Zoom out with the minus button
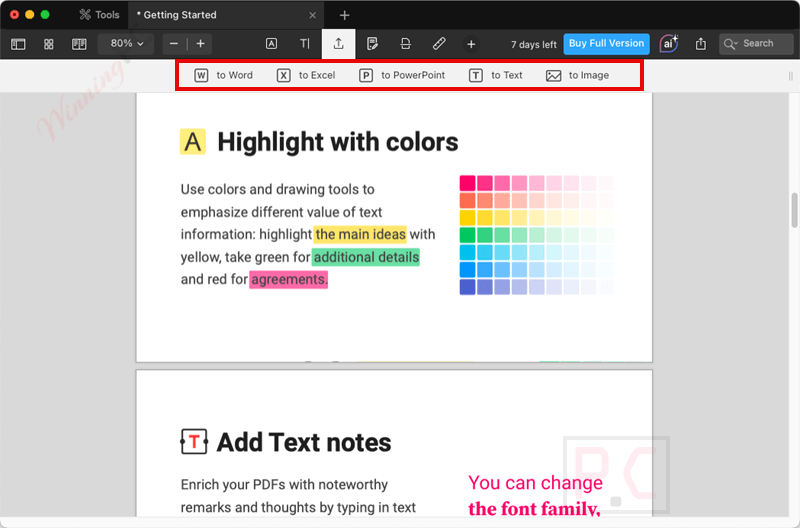 click(174, 44)
